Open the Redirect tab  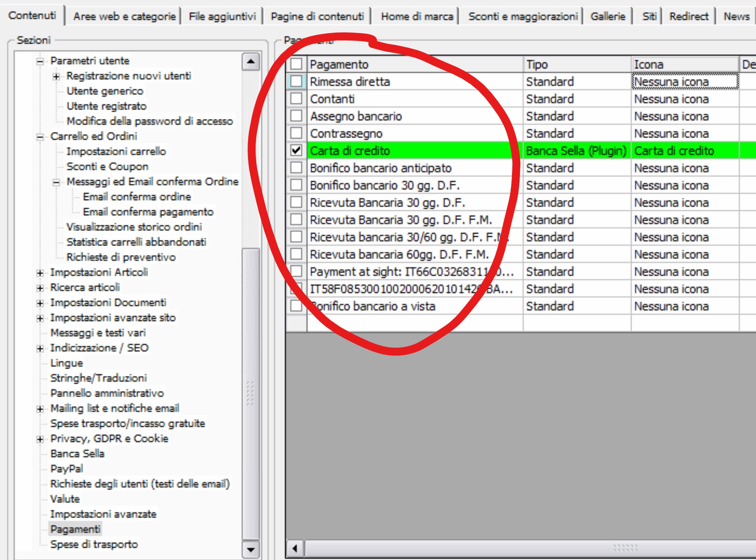[x=689, y=16]
